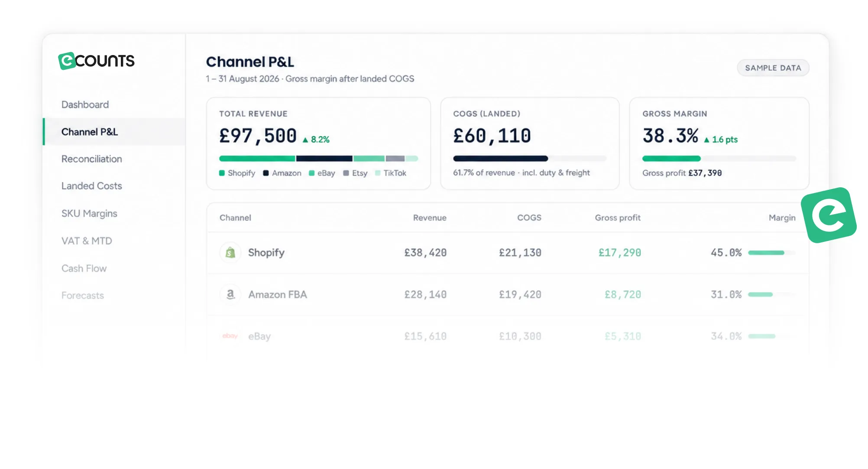Go to Reconciliation in the sidebar
Viewport: 868px width, 469px height.
[x=92, y=159]
